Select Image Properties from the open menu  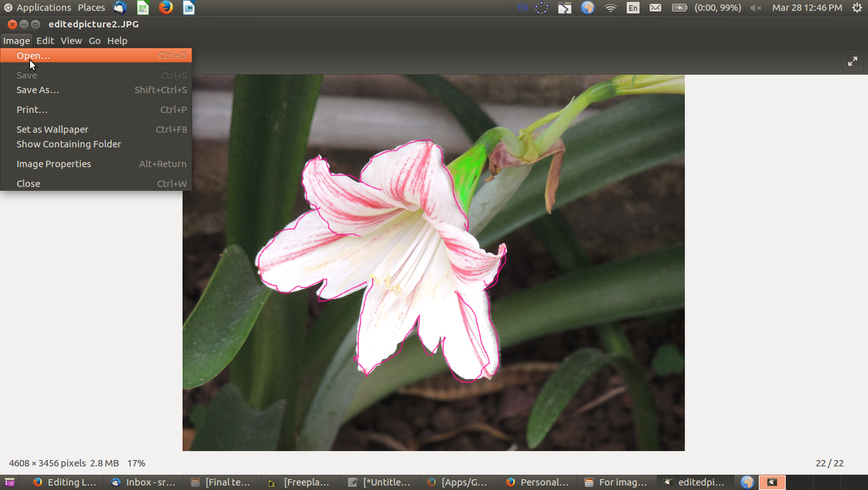click(x=54, y=163)
